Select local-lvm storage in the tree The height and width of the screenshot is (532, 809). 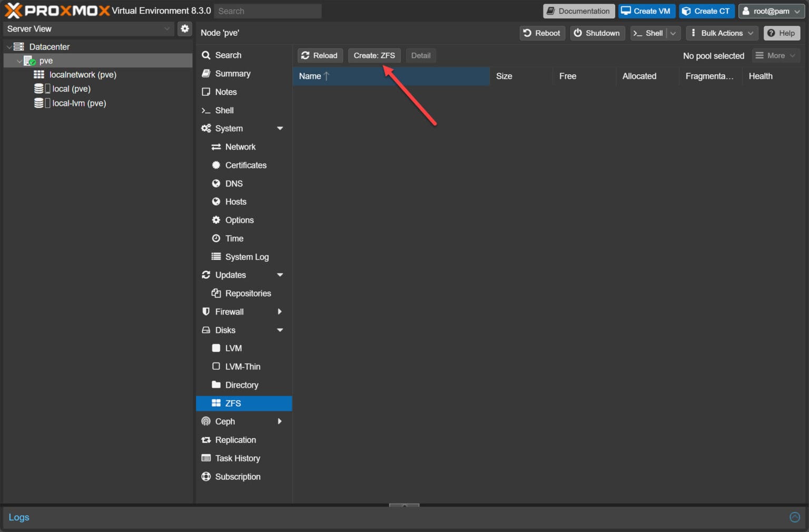(76, 103)
